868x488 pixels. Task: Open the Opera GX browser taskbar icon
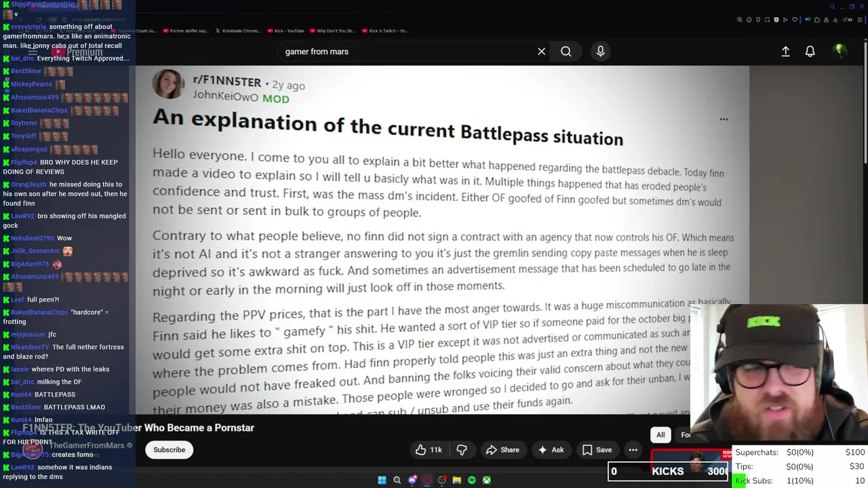(427, 480)
